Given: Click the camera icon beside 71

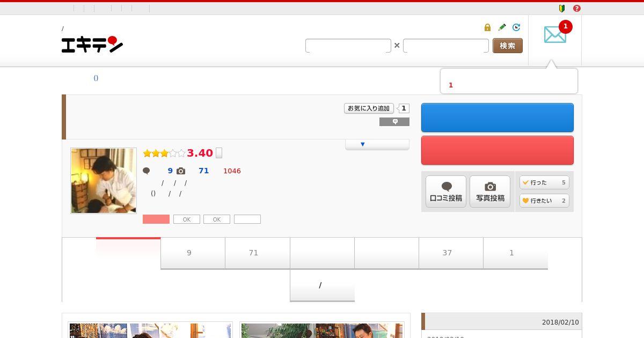Looking at the screenshot, I should point(181,171).
